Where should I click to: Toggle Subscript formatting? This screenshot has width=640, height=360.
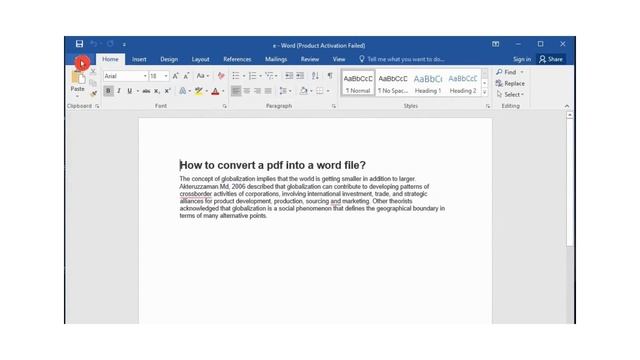point(157,91)
